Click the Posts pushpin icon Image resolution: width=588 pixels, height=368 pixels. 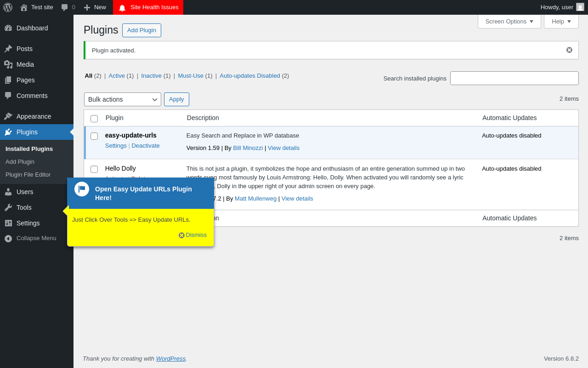click(x=8, y=49)
